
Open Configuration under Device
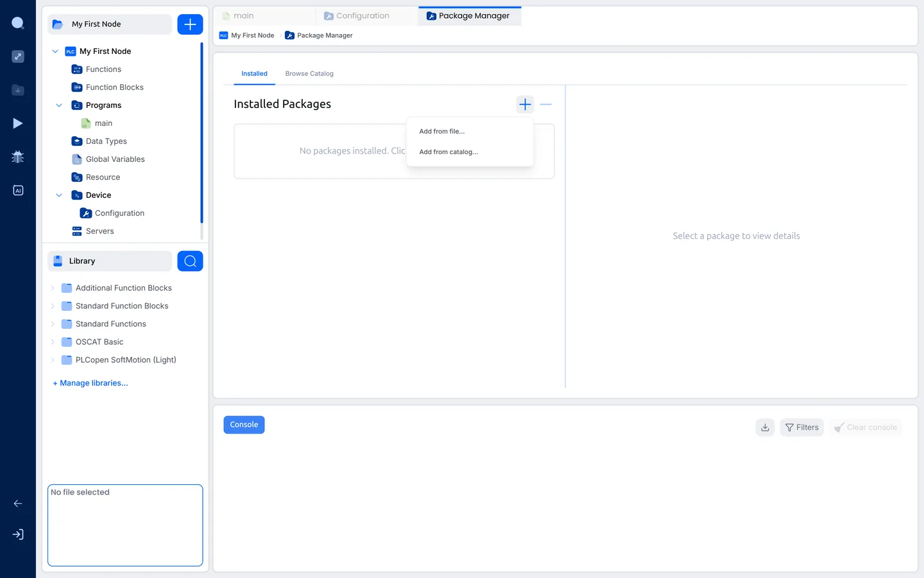click(119, 213)
